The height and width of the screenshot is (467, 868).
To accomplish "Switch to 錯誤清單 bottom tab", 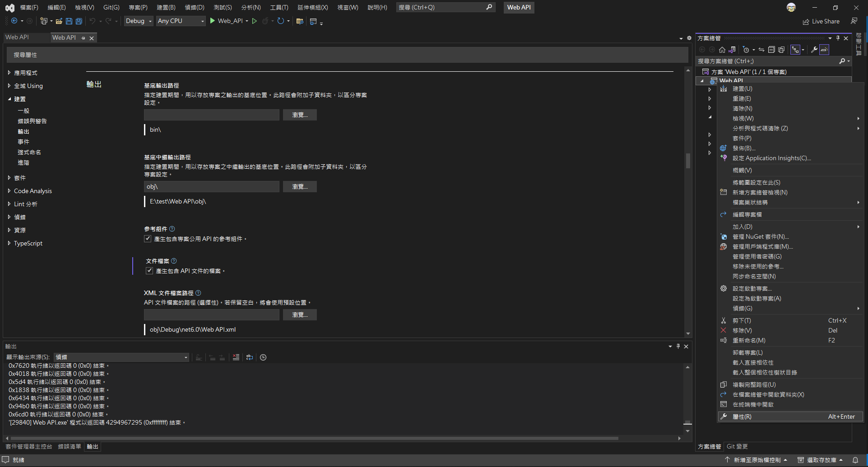I will (70, 447).
